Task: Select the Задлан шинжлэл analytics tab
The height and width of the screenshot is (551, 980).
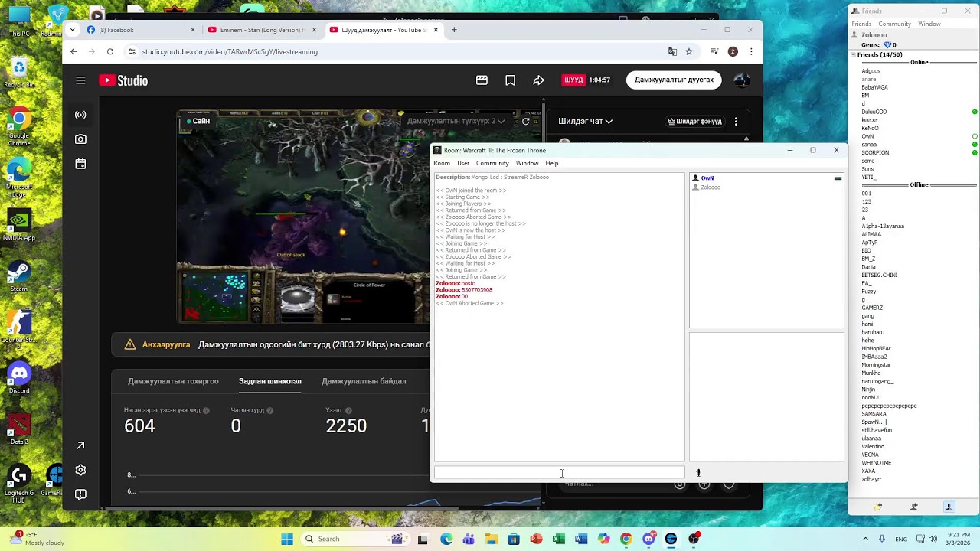Action: pyautogui.click(x=270, y=381)
